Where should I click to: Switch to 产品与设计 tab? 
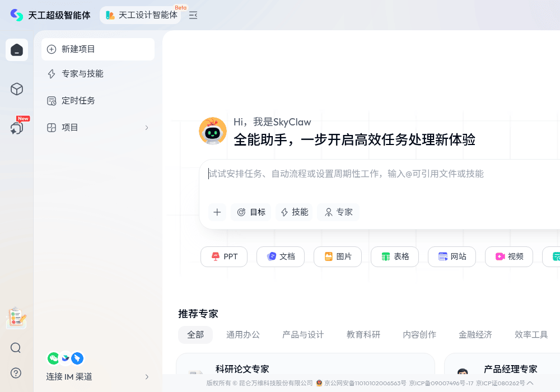click(303, 335)
